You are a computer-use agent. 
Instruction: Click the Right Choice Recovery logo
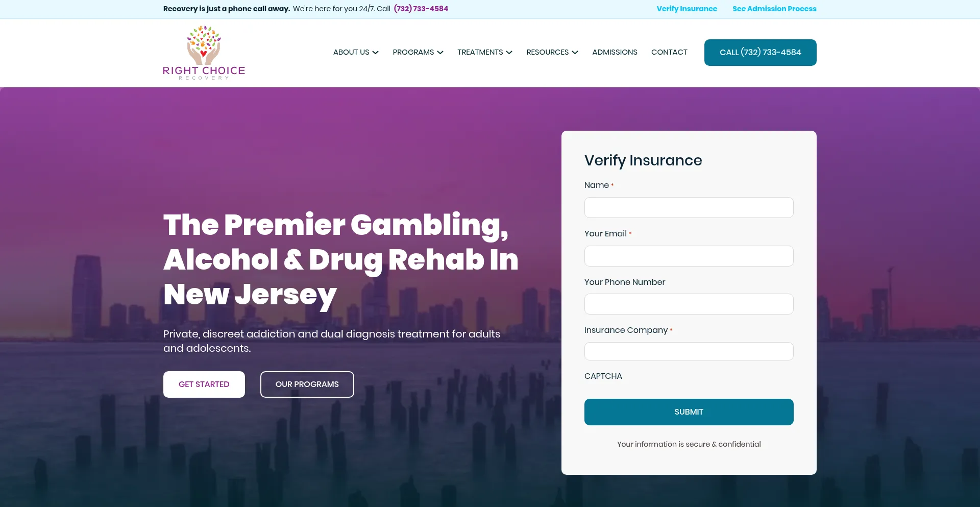204,53
